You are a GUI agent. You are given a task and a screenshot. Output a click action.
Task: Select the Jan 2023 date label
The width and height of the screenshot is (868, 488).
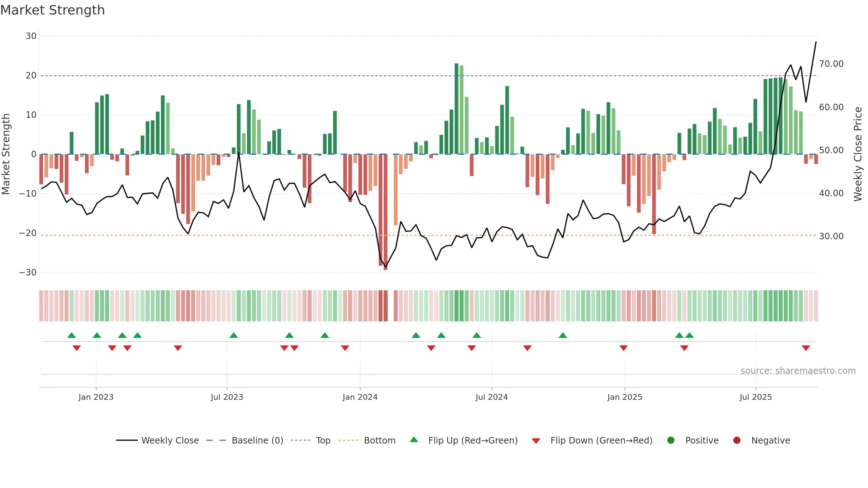96,397
